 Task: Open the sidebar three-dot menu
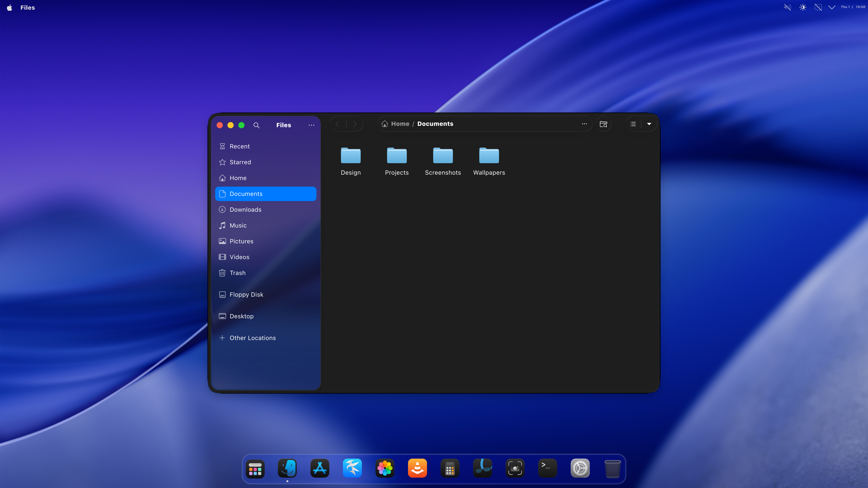pyautogui.click(x=311, y=125)
